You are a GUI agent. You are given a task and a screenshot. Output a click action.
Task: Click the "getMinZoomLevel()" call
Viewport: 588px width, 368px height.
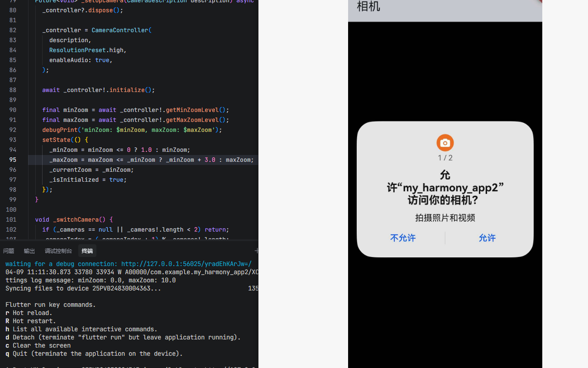(195, 110)
